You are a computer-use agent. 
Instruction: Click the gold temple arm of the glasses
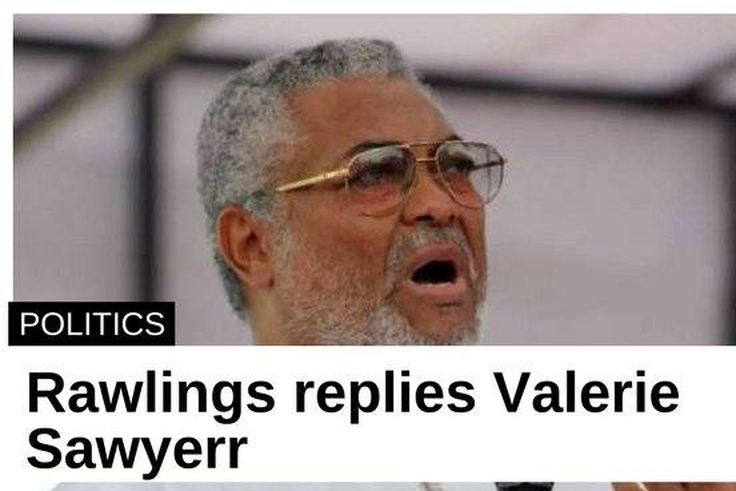(x=312, y=181)
